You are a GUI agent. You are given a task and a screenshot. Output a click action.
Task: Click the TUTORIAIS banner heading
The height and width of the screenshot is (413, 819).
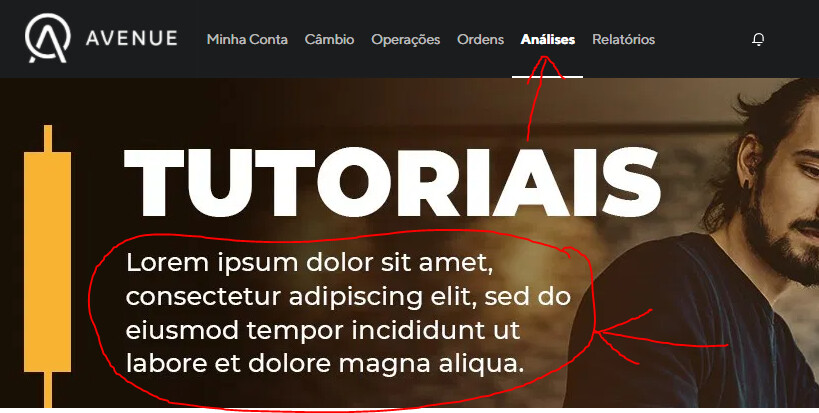coord(393,183)
